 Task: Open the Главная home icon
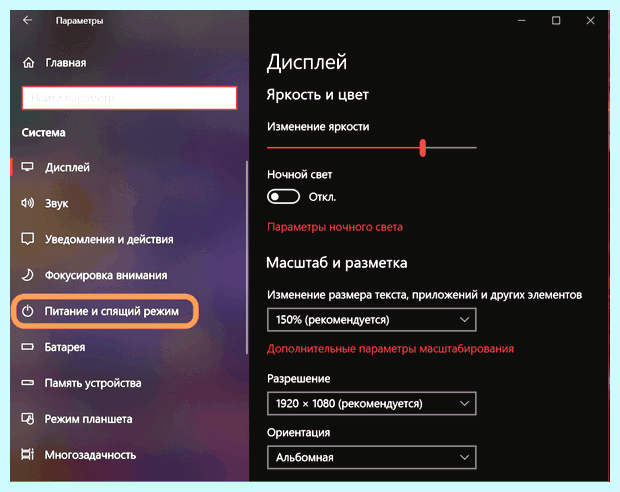(x=28, y=62)
